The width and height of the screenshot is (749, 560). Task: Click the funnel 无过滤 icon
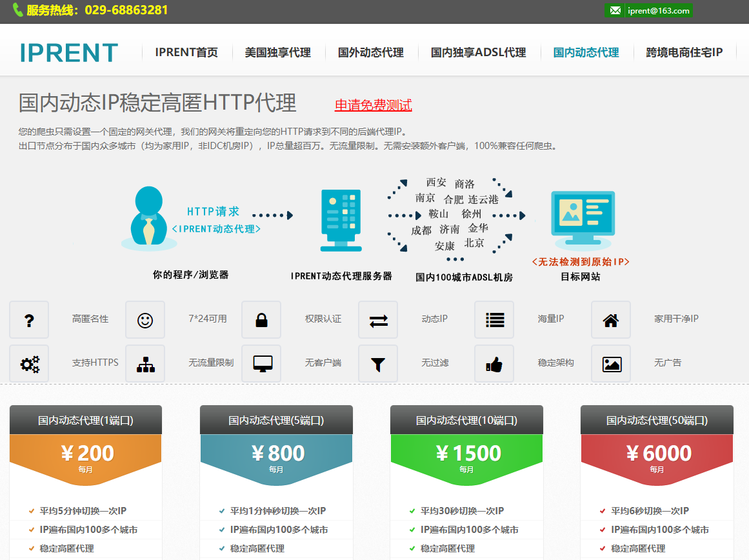(x=378, y=364)
